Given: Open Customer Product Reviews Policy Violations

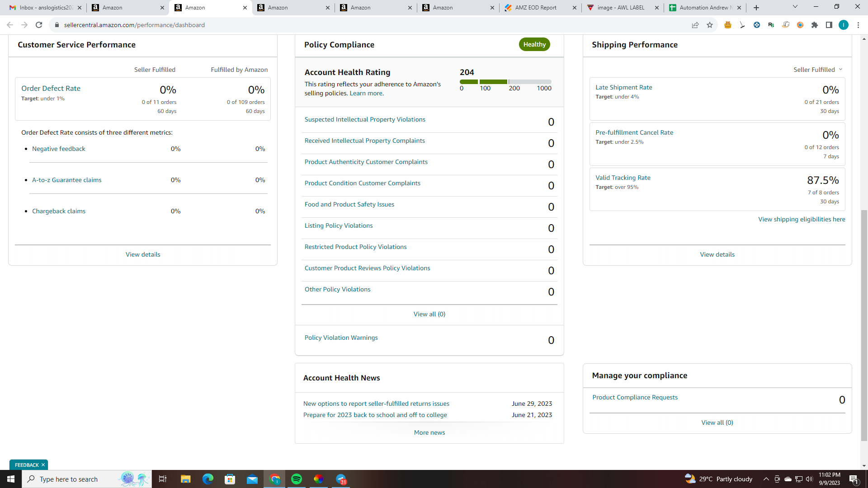Looking at the screenshot, I should (x=368, y=268).
